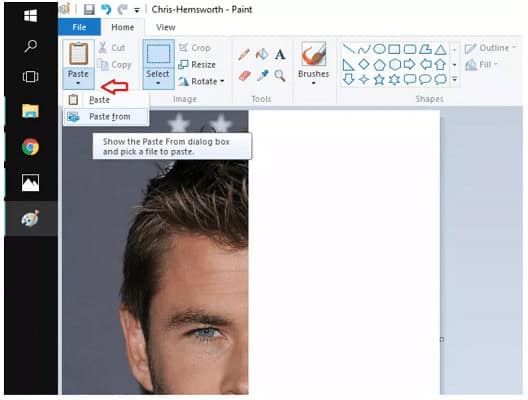Expand the Select dropdown arrow

click(x=158, y=83)
